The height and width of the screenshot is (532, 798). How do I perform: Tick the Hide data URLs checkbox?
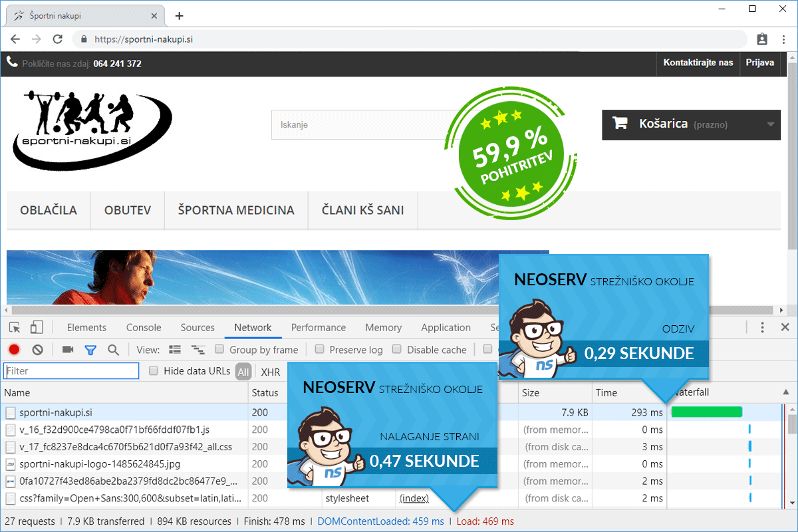tap(154, 370)
